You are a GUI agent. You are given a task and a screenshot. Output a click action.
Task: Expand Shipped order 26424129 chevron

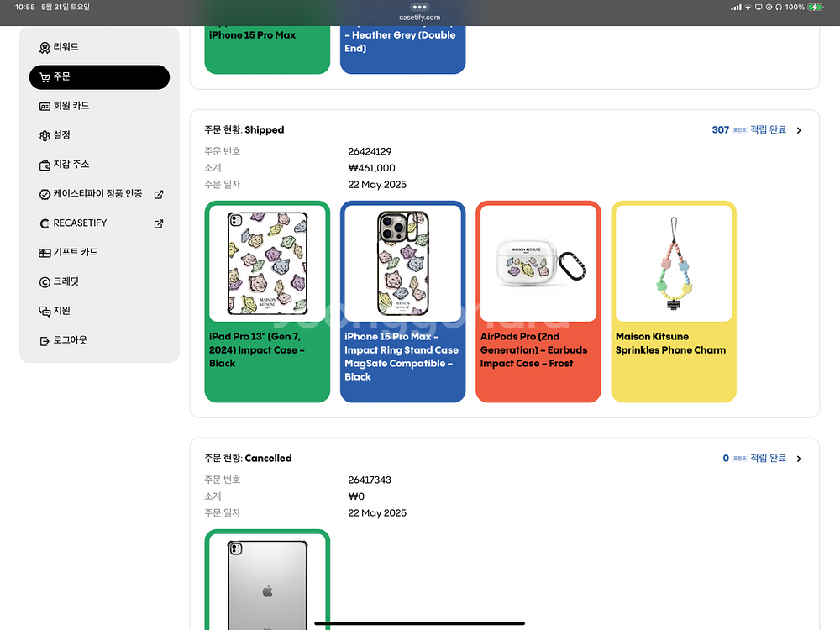[799, 130]
